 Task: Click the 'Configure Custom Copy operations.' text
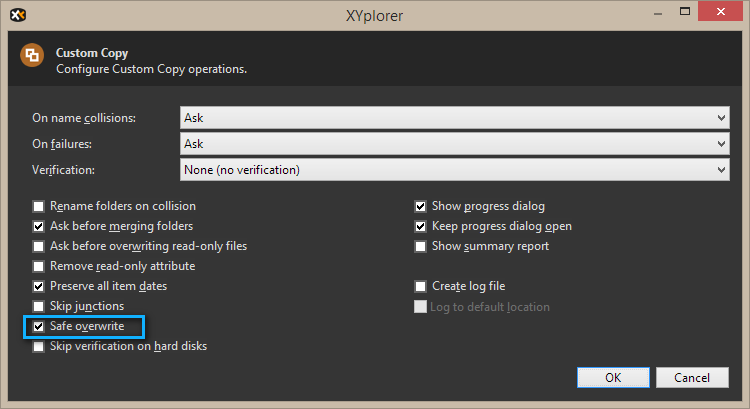click(x=151, y=69)
